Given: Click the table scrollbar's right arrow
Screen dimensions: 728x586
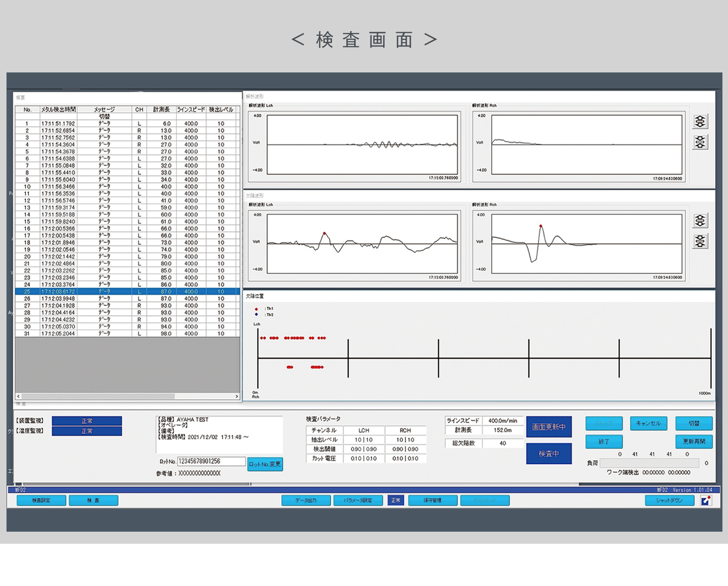Looking at the screenshot, I should (237, 397).
